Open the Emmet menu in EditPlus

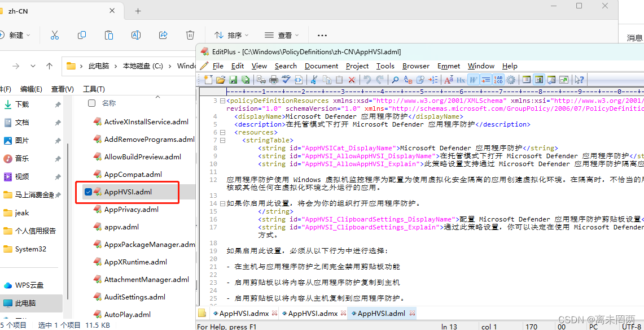pos(449,66)
